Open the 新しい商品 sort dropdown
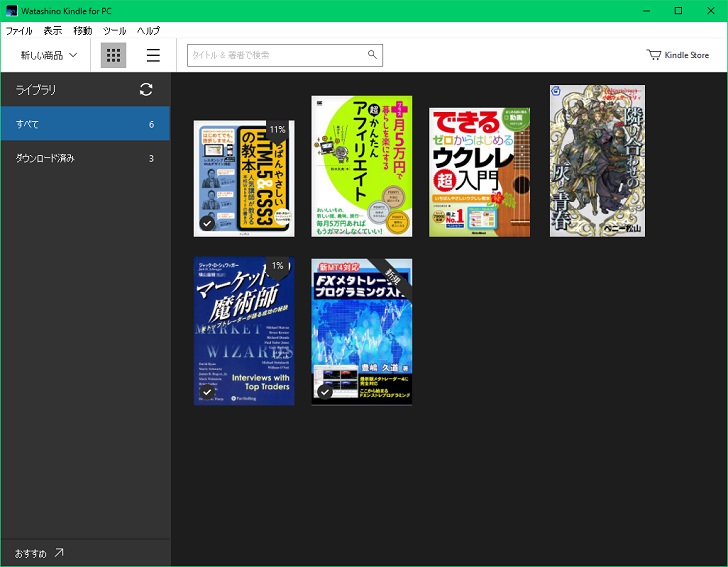The image size is (728, 567). coord(49,55)
